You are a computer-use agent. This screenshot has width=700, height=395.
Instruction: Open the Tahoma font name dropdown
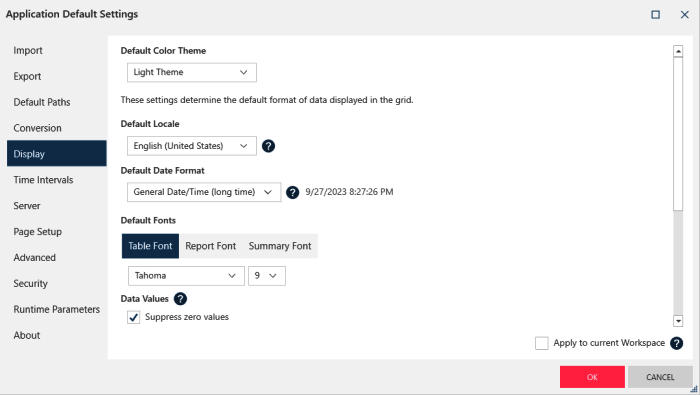pyautogui.click(x=186, y=276)
